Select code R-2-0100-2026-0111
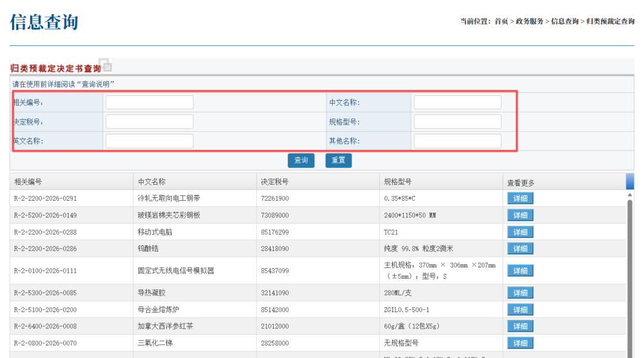The image size is (644, 358). (x=45, y=270)
